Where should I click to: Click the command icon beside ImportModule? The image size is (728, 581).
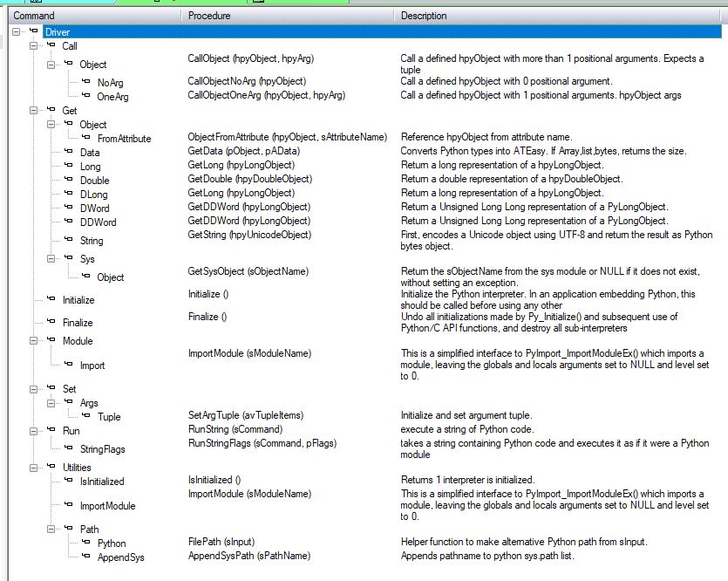(69, 504)
